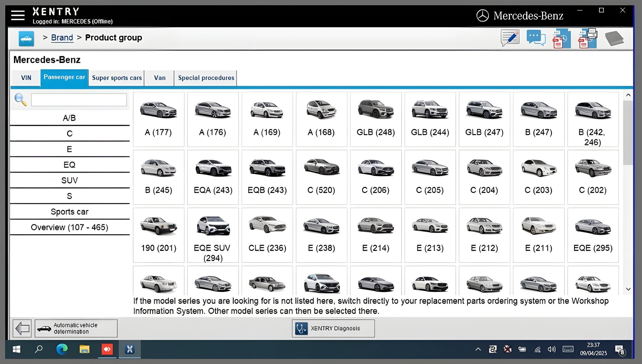Switch to the Van tab
Image resolution: width=642 pixels, height=364 pixels.
159,78
